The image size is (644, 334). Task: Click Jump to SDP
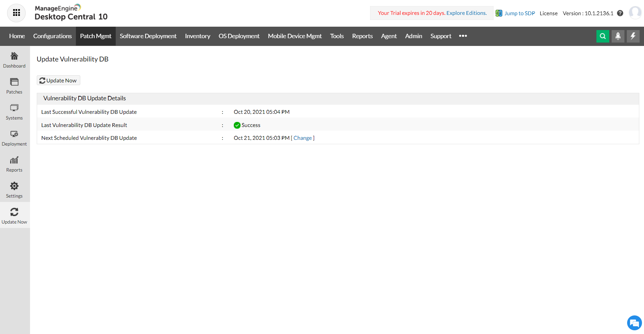(520, 13)
